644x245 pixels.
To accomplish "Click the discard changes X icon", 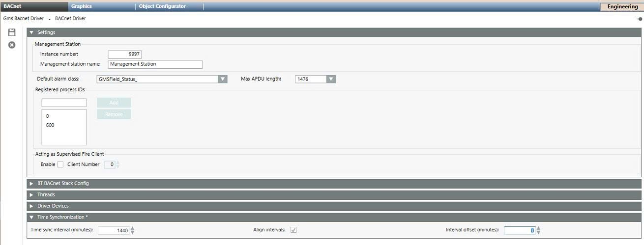I will (x=12, y=45).
